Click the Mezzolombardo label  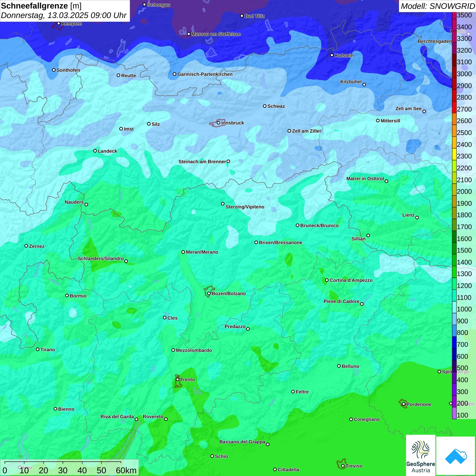pos(194,350)
